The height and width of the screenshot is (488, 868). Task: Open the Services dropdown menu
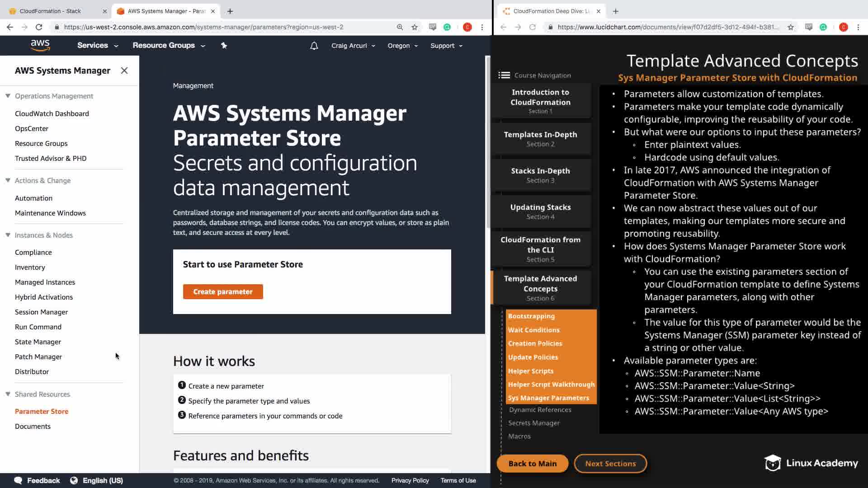[x=97, y=45]
